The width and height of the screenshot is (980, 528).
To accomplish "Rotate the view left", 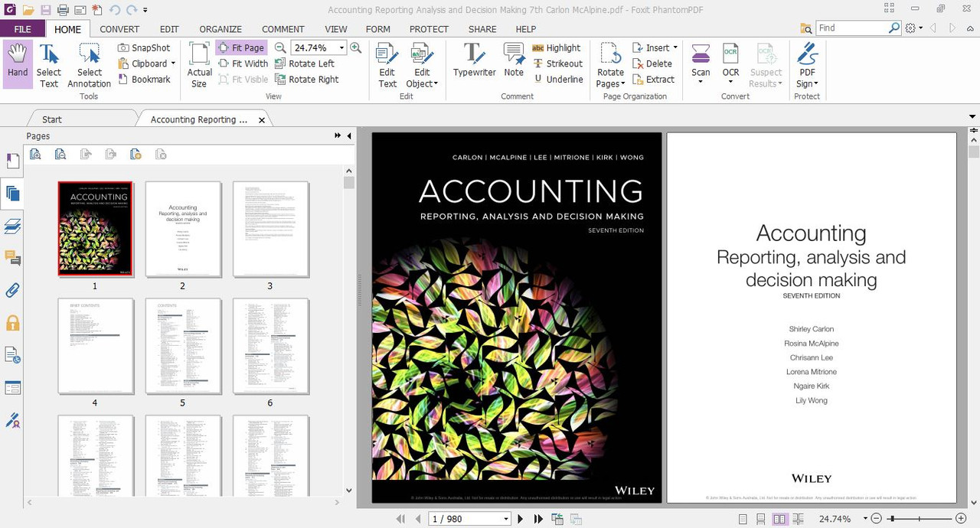I will click(304, 64).
